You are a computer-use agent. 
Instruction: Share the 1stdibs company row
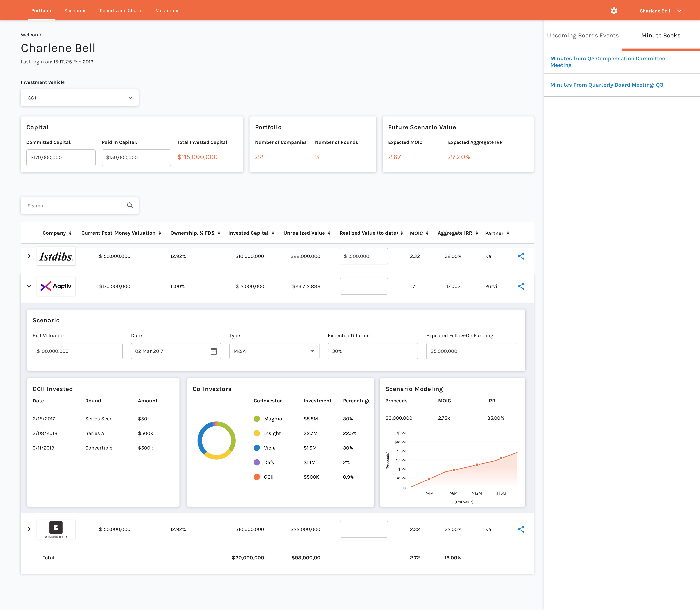click(x=521, y=256)
